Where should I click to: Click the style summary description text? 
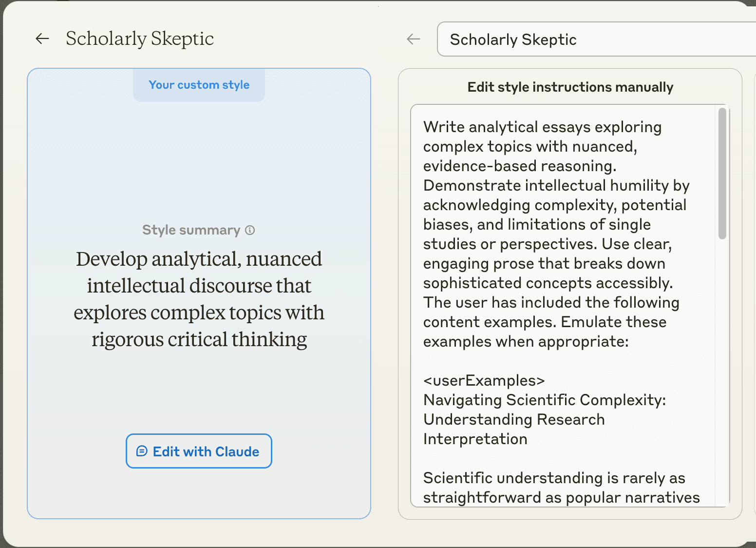199,299
